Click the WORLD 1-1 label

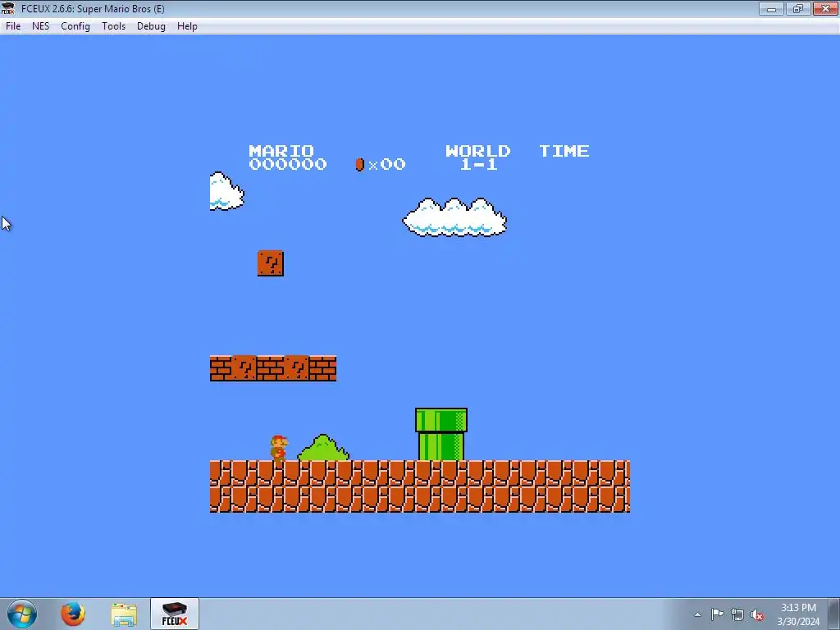point(478,157)
